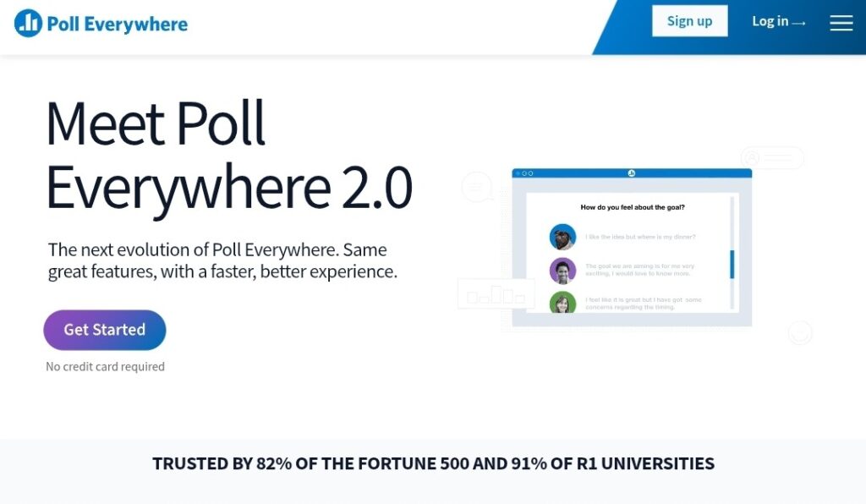Click the "Meet Poll Everywhere 2.0" headline
The image size is (866, 504).
228,156
